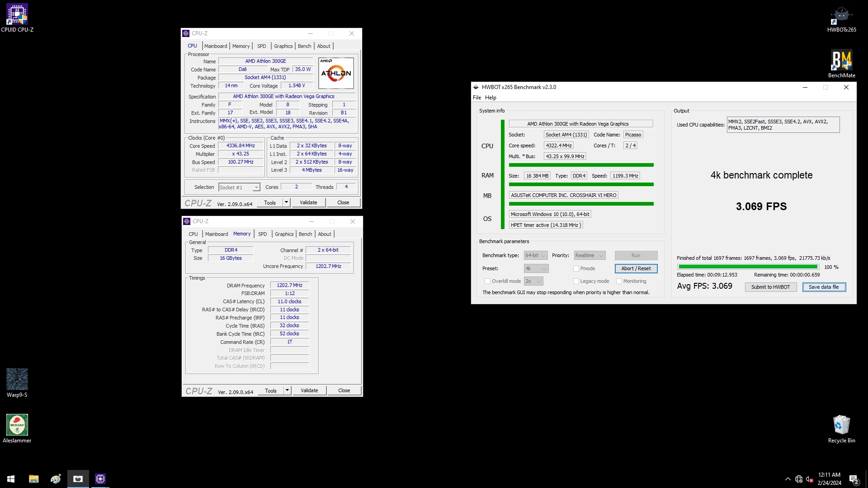This screenshot has width=868, height=488.
Task: Enable the Overkill mode checkbox
Action: point(487,281)
